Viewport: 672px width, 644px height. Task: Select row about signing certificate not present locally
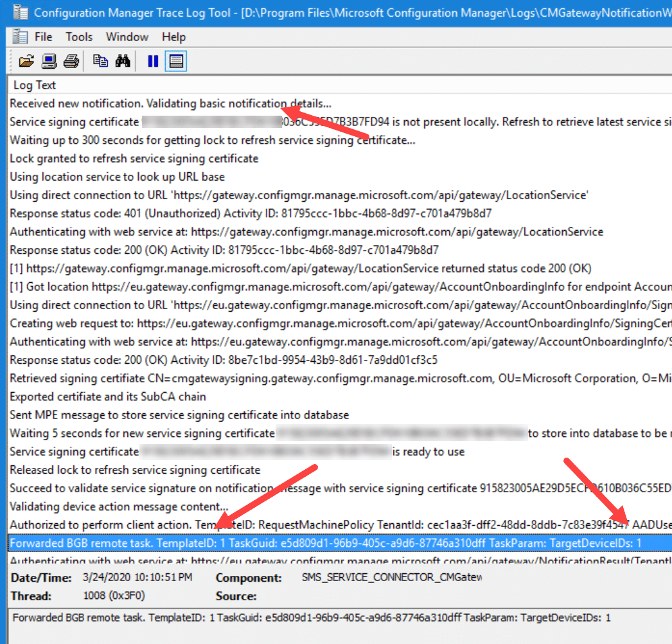(x=340, y=121)
